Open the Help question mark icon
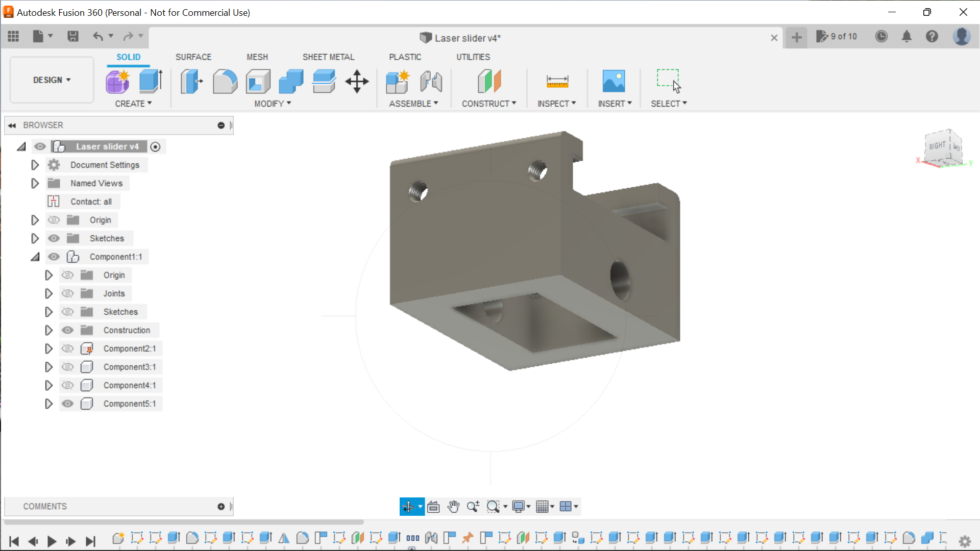The height and width of the screenshot is (551, 980). [932, 36]
